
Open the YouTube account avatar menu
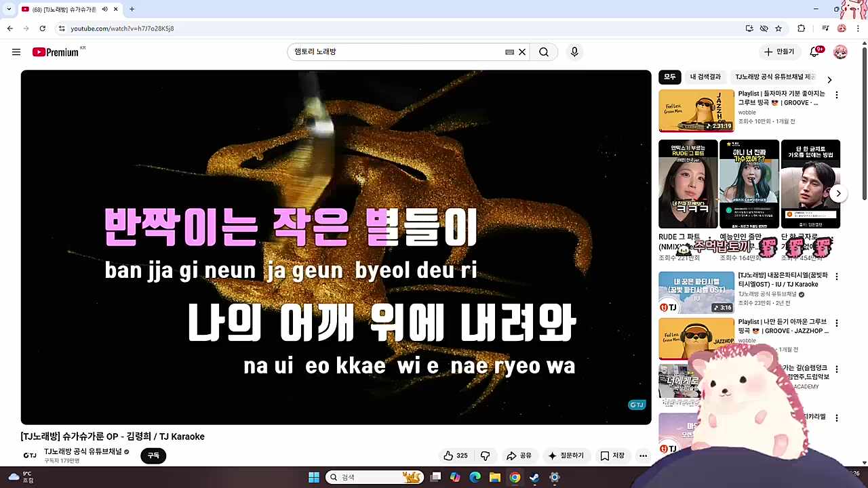point(840,52)
